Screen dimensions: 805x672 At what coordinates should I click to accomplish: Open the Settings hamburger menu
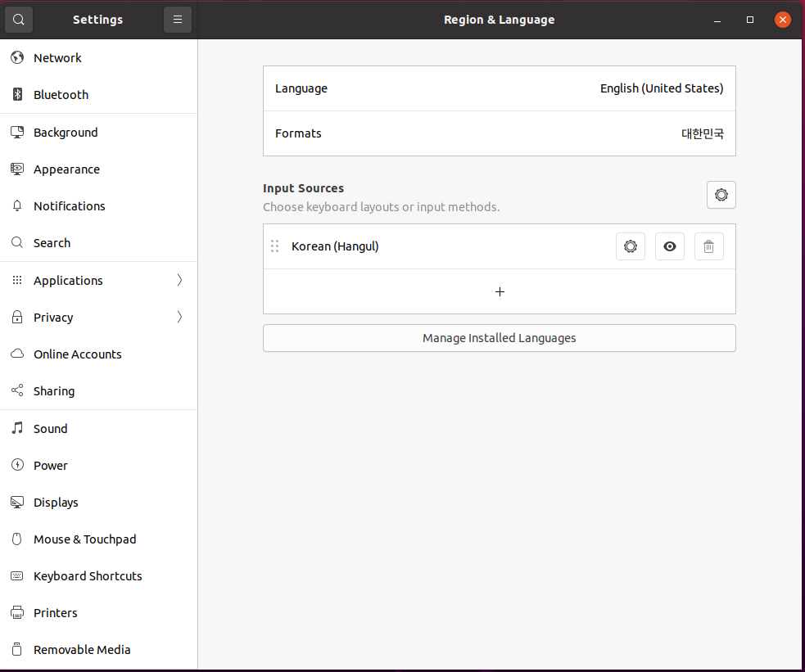pos(178,20)
